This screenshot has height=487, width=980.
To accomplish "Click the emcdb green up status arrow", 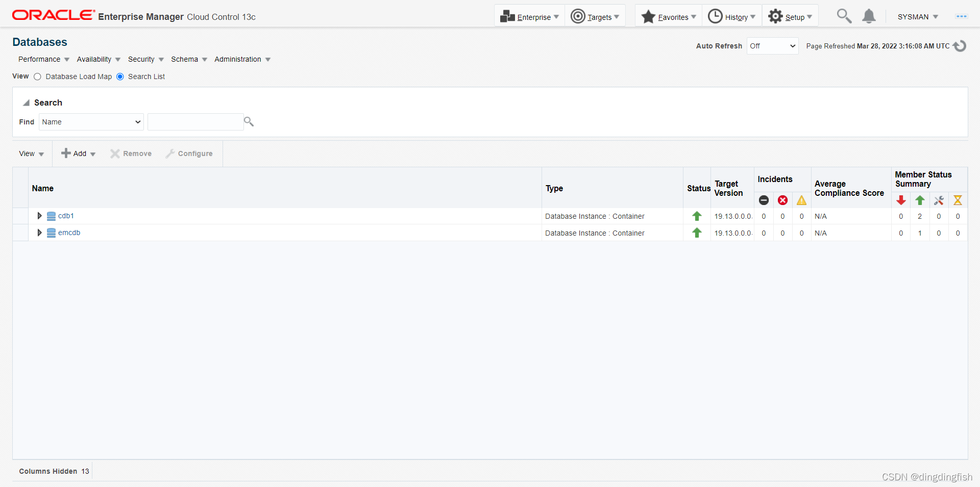I will click(x=697, y=233).
